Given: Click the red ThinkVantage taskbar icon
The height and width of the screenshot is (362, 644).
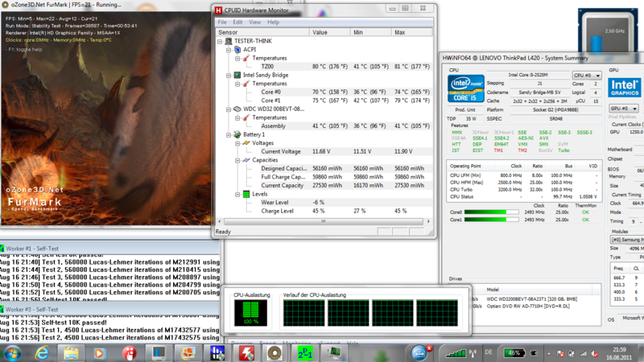Looking at the screenshot, I should [x=129, y=352].
